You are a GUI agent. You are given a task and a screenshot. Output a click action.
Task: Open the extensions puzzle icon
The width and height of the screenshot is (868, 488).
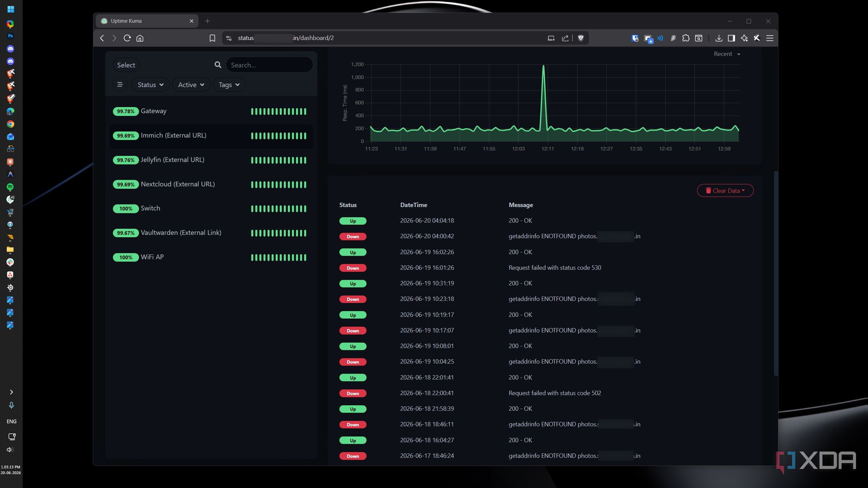point(686,38)
